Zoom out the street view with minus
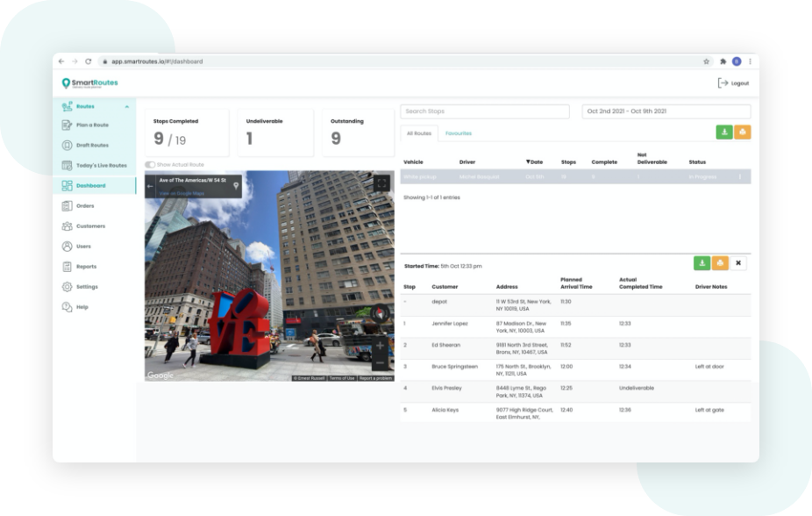812x516 pixels. point(380,362)
